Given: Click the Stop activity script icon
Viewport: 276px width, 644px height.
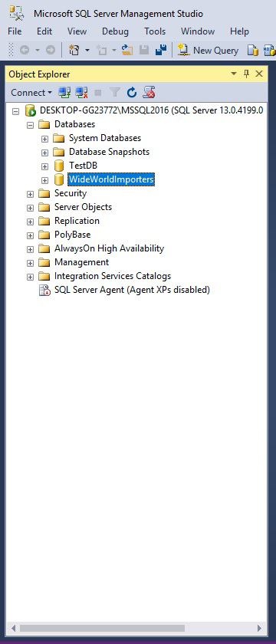Looking at the screenshot, I should (x=149, y=93).
